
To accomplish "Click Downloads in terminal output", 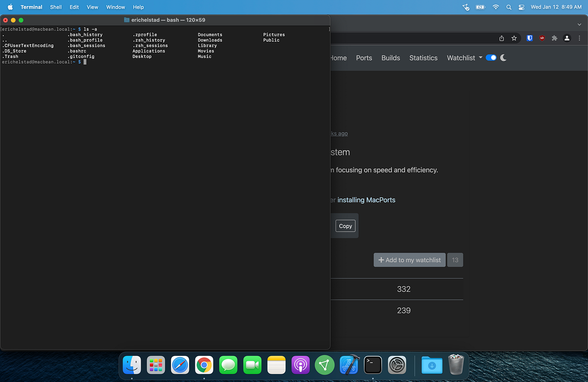I will (x=210, y=40).
